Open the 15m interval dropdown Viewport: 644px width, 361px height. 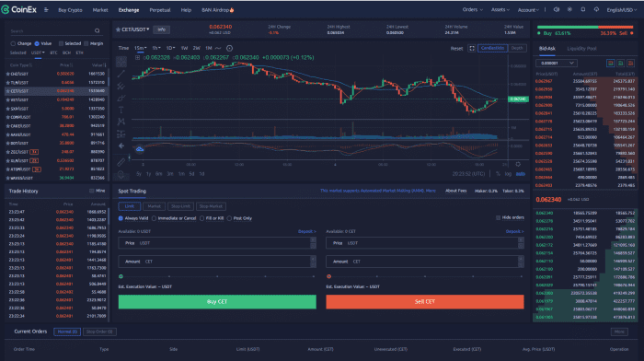pos(141,48)
